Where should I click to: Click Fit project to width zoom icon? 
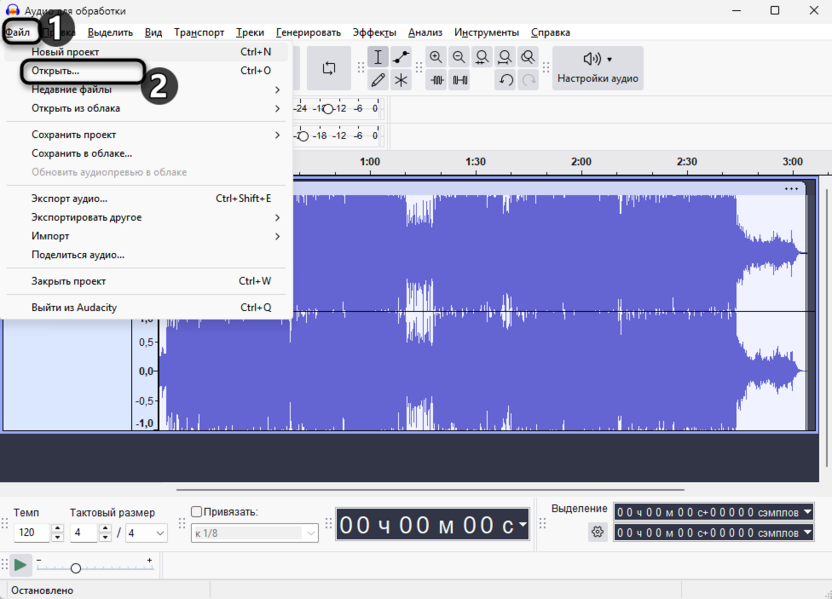click(x=505, y=57)
